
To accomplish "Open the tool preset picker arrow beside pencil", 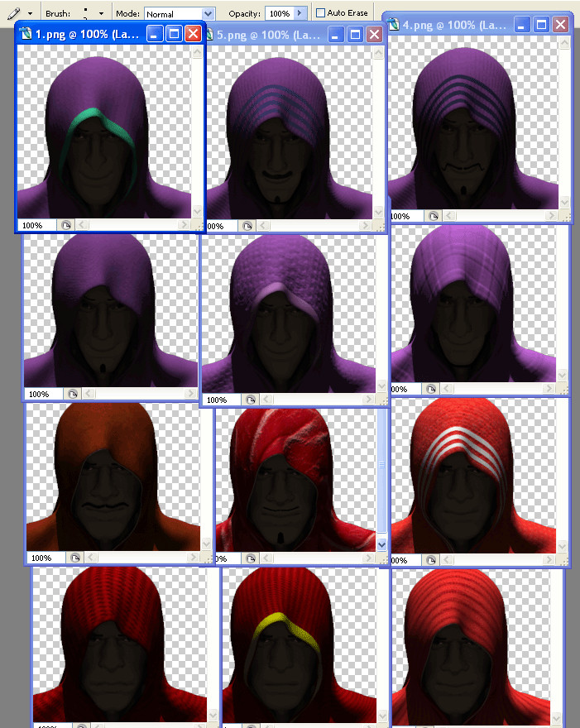I will [31, 13].
